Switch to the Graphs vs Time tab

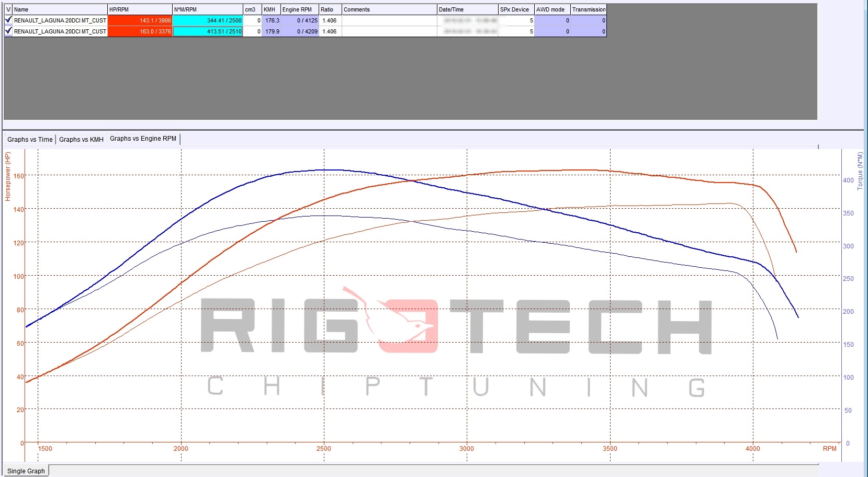tap(30, 139)
